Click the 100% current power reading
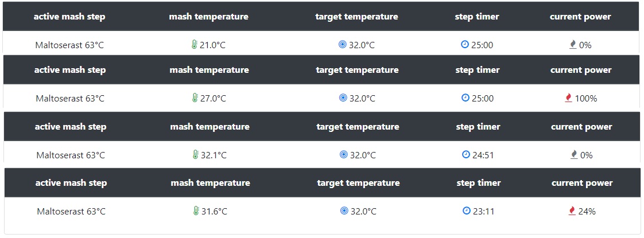This screenshot has height=238, width=644. [x=586, y=98]
